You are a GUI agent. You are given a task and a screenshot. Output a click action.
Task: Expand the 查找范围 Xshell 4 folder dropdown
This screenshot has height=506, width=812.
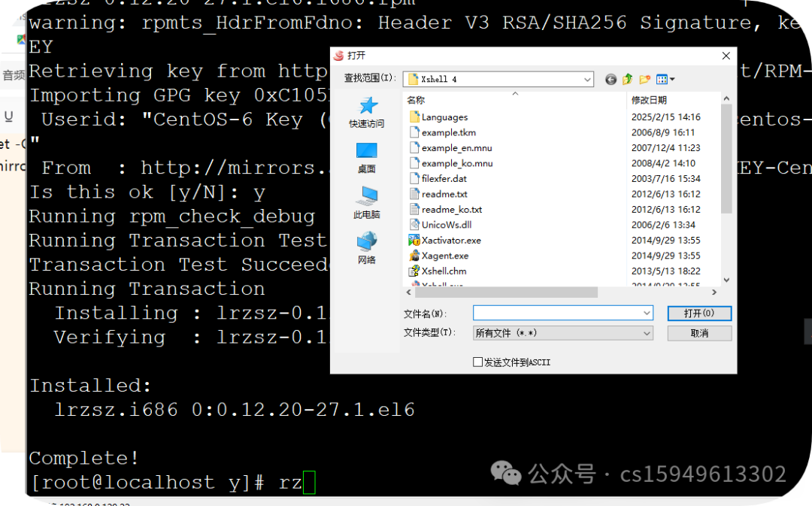click(587, 79)
